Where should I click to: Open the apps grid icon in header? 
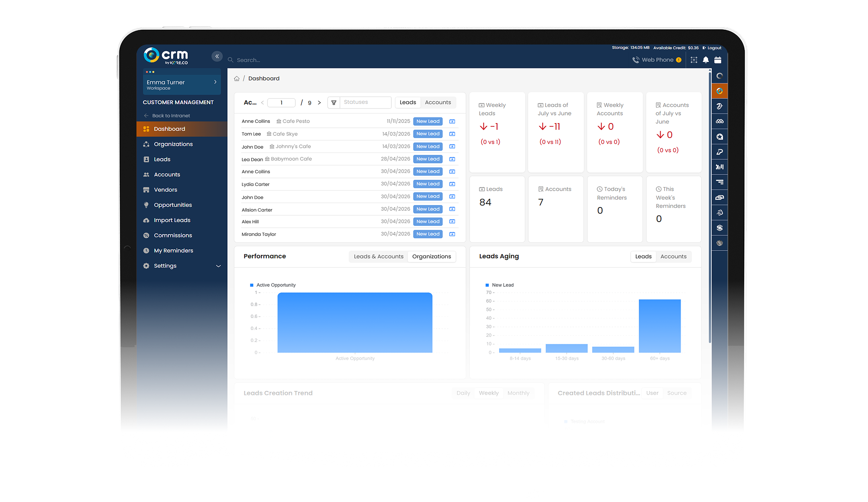(694, 60)
